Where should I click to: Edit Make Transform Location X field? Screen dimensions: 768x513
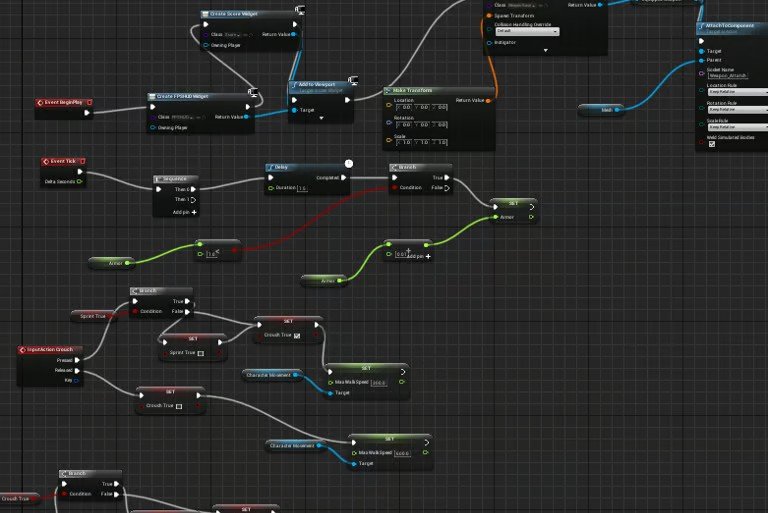click(404, 107)
